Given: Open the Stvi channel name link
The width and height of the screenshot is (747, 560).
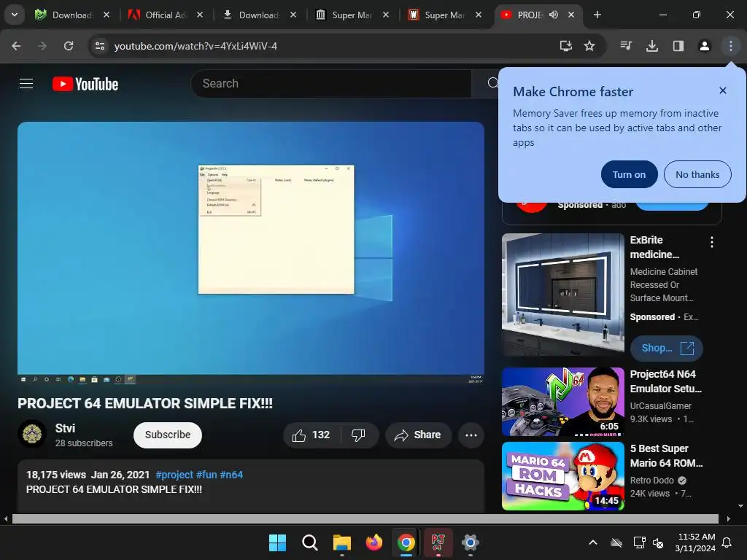Looking at the screenshot, I should pos(65,428).
